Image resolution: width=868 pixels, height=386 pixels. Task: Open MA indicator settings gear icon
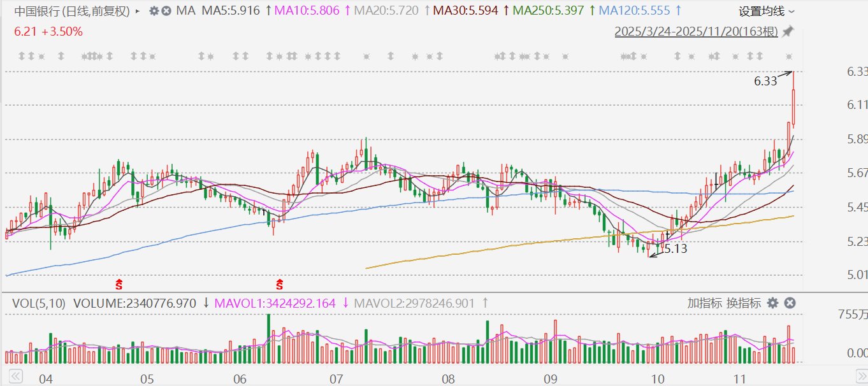(154, 11)
